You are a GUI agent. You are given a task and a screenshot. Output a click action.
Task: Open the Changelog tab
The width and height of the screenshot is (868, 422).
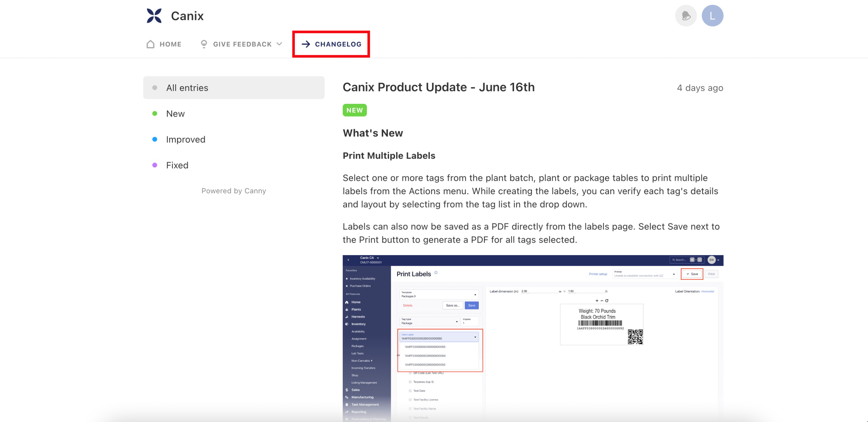pos(331,44)
